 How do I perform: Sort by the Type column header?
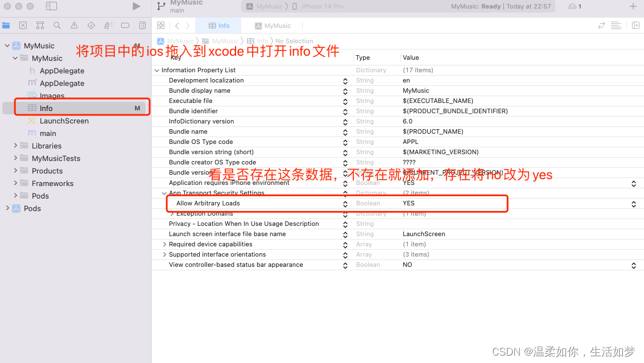(362, 57)
